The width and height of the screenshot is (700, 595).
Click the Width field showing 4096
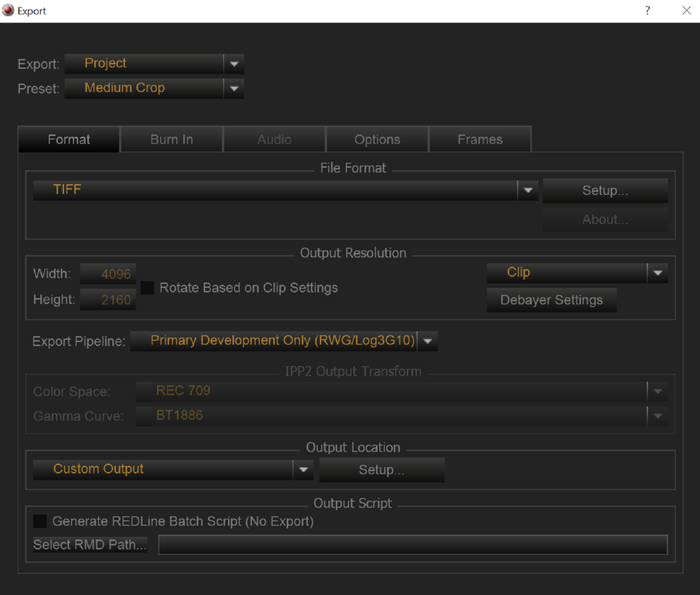click(108, 274)
